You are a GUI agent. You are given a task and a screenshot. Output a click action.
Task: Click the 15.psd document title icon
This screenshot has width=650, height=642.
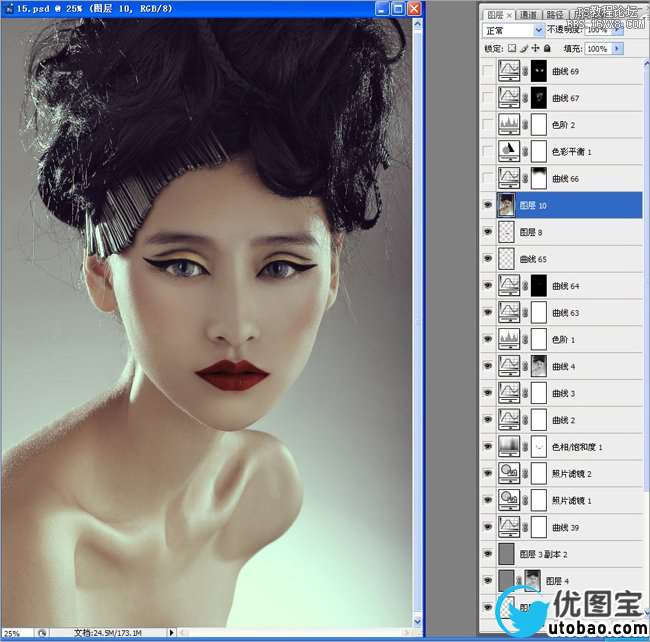[x=9, y=9]
